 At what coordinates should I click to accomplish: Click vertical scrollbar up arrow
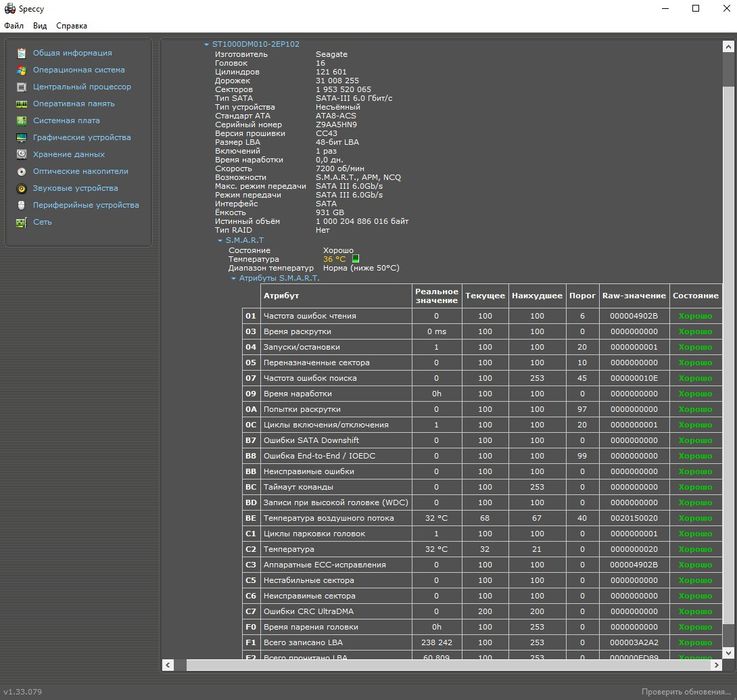[728, 46]
